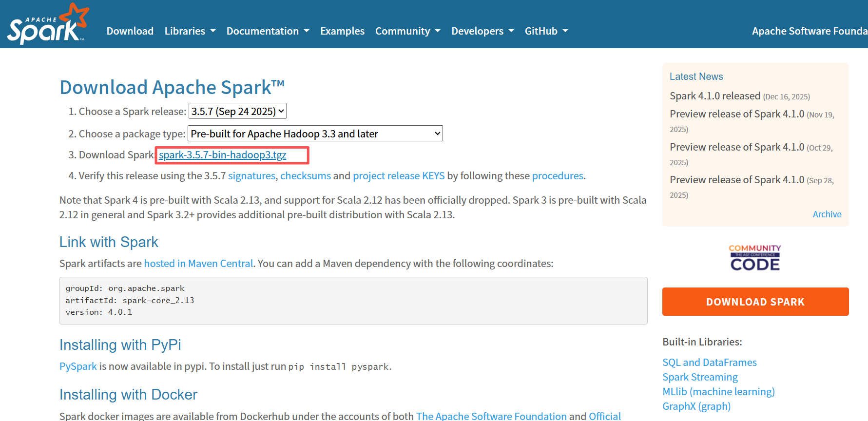Open the checksums link
This screenshot has width=868, height=421.
click(306, 176)
